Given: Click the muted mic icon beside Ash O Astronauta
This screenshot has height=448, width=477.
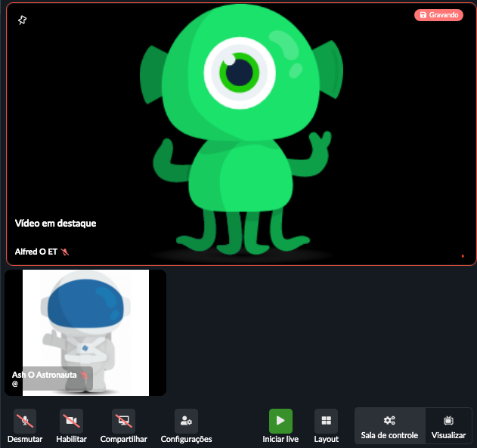Looking at the screenshot, I should tap(84, 375).
